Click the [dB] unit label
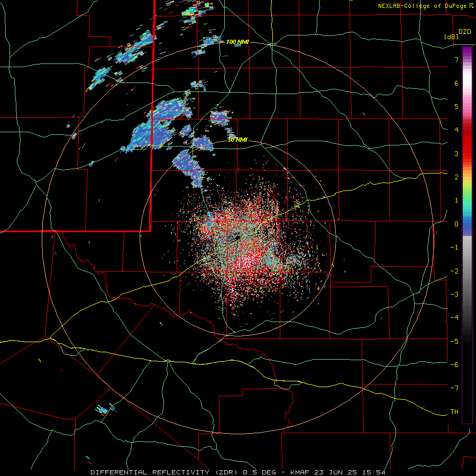Image resolution: width=476 pixels, height=476 pixels. (452, 37)
